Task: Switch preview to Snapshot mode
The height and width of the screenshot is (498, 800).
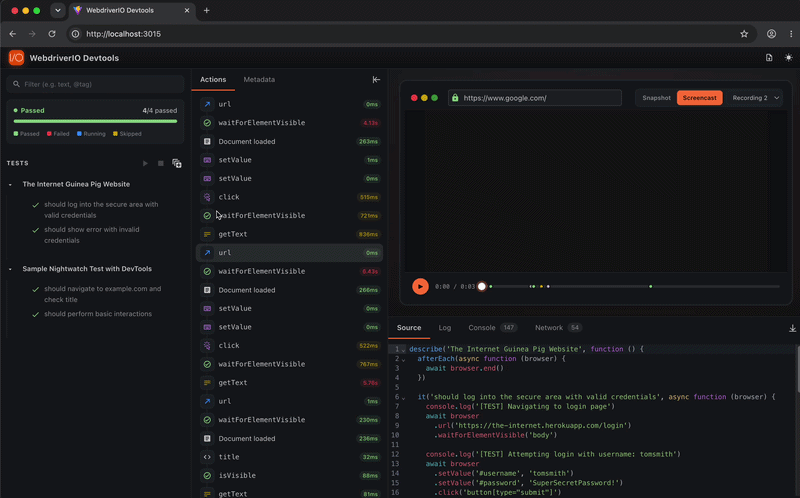Action: point(656,98)
